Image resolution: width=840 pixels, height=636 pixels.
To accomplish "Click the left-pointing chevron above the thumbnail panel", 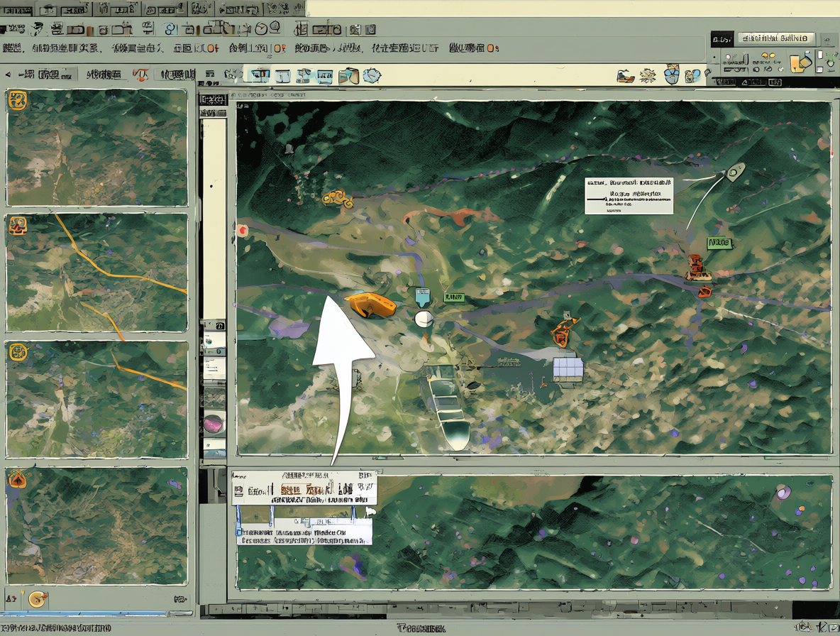I will click(x=8, y=75).
